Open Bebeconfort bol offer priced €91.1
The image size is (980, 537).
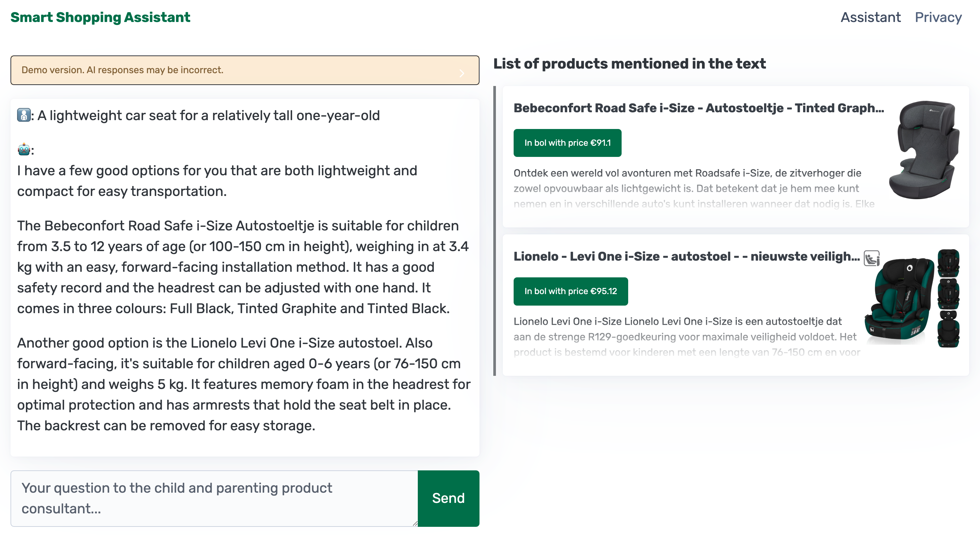click(x=567, y=143)
